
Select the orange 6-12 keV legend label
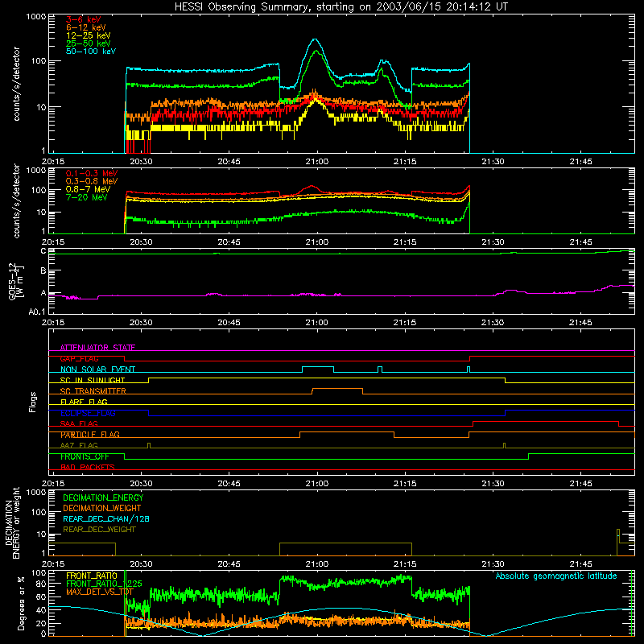click(86, 27)
